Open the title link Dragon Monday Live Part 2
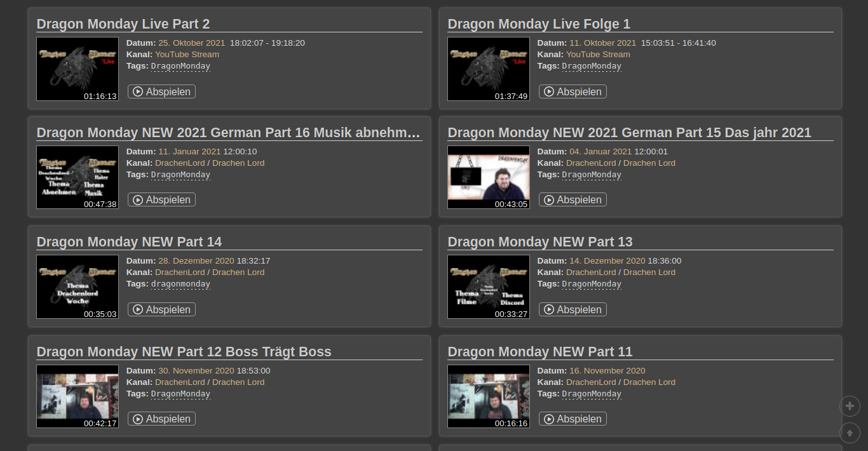The width and height of the screenshot is (868, 451). point(123,24)
